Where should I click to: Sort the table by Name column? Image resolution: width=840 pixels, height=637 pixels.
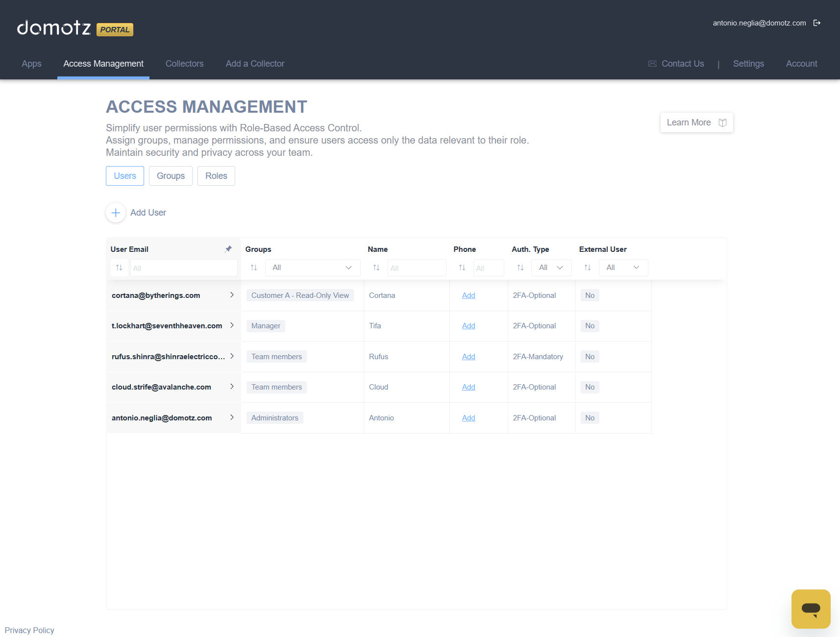pos(376,268)
